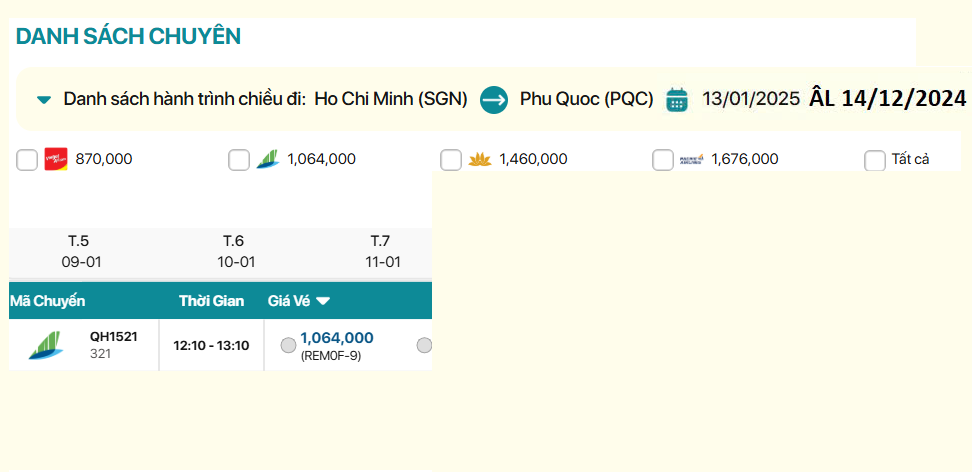
Task: Tick the Vietjet 870,000 filter checkbox
Action: (x=27, y=160)
